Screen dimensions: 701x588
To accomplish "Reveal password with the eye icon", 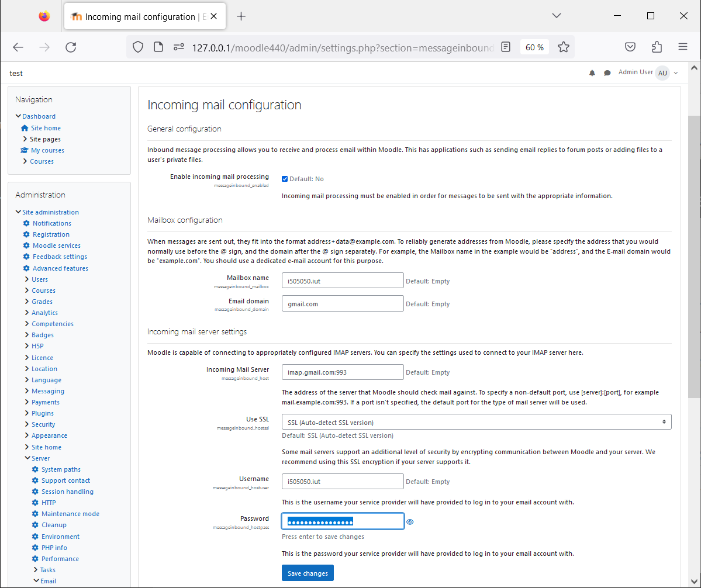I will click(x=410, y=522).
